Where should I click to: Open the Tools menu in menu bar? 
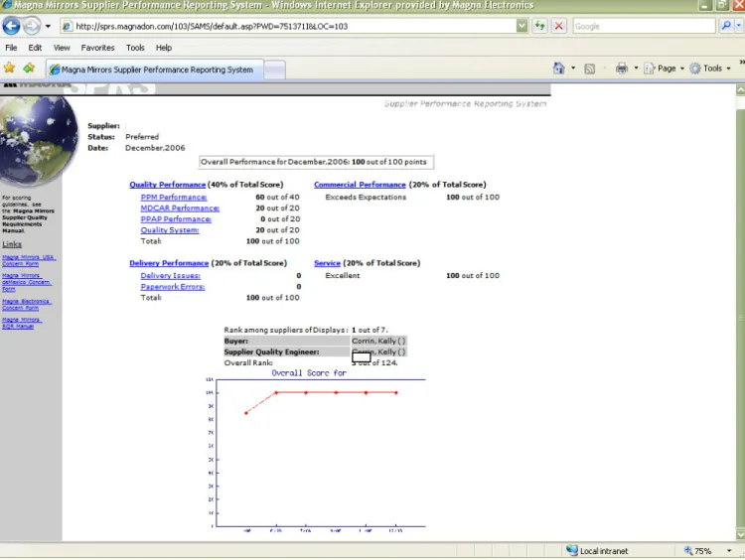(x=135, y=48)
